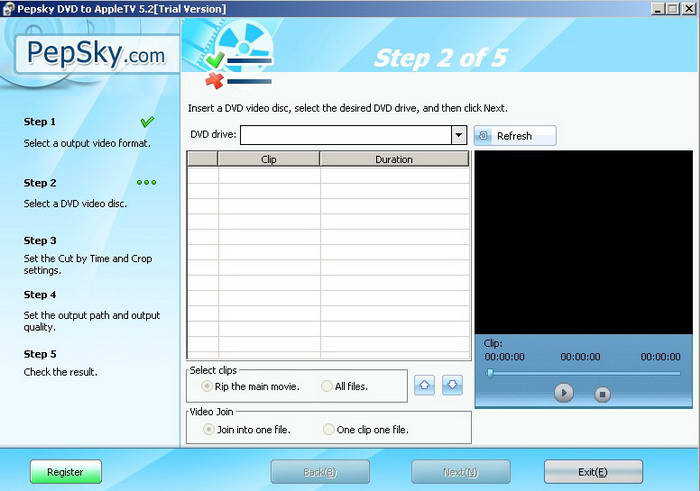Screen dimensions: 700x491
Task: Click the Step 5 label
Action: (40, 354)
